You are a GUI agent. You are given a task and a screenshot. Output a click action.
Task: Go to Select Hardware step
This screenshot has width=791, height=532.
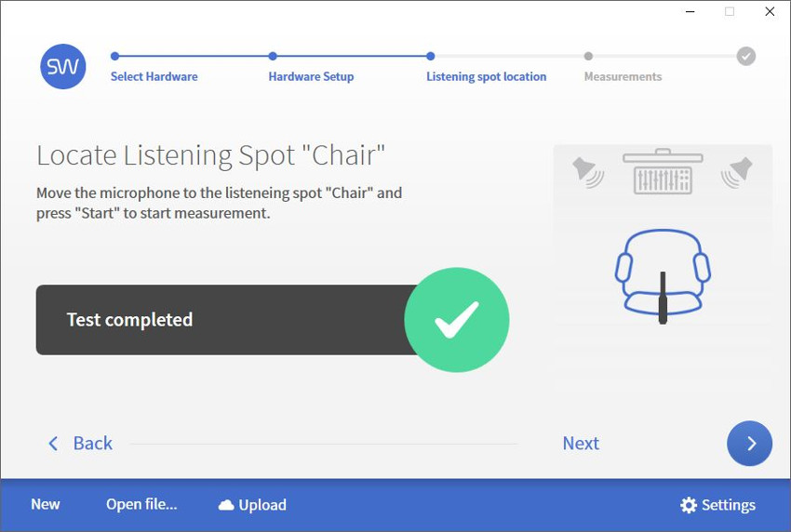click(x=154, y=76)
